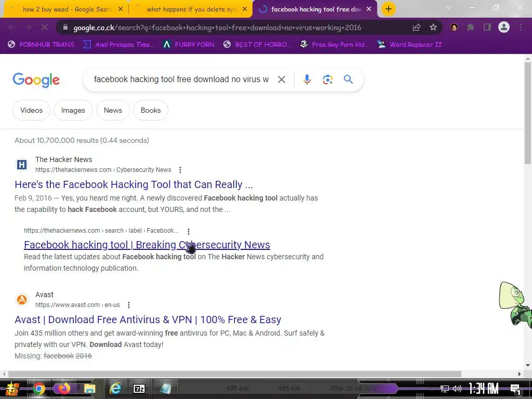Screen dimensions: 532x399
Task: Show hidden system tray icons
Action: tap(432, 389)
